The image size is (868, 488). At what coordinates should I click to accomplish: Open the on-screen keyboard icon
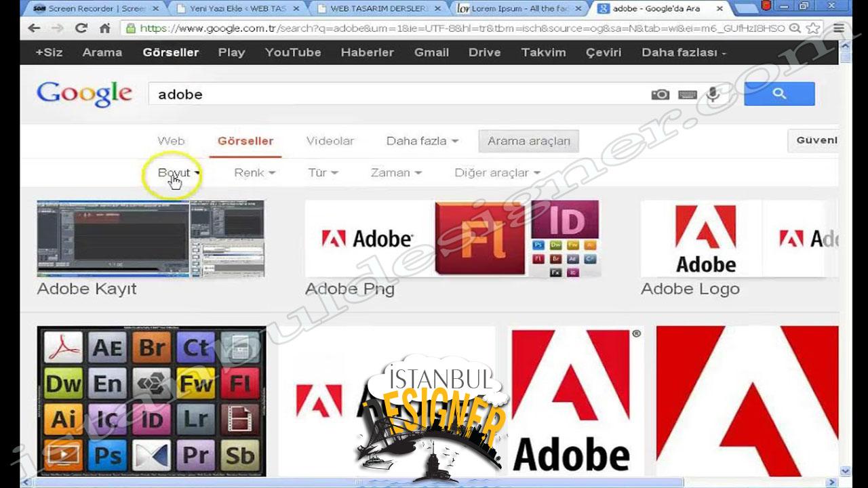click(x=688, y=95)
